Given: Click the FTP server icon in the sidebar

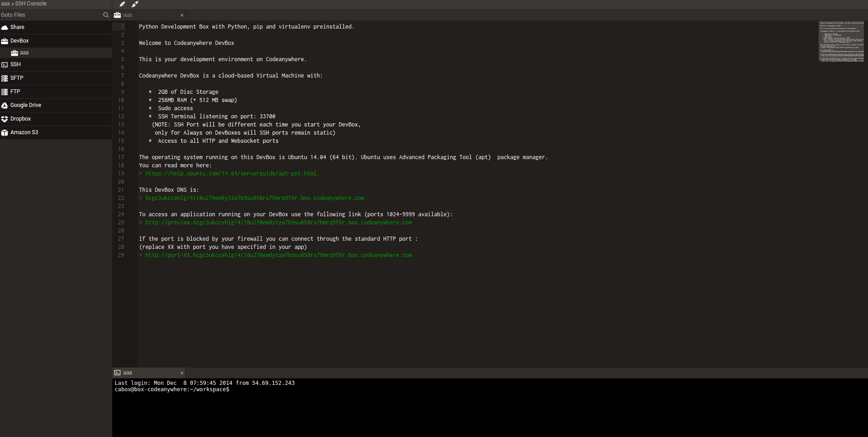Looking at the screenshot, I should coord(5,92).
